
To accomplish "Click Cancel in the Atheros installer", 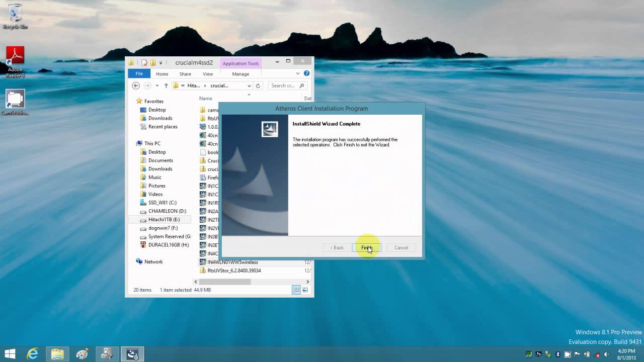I will tap(401, 247).
